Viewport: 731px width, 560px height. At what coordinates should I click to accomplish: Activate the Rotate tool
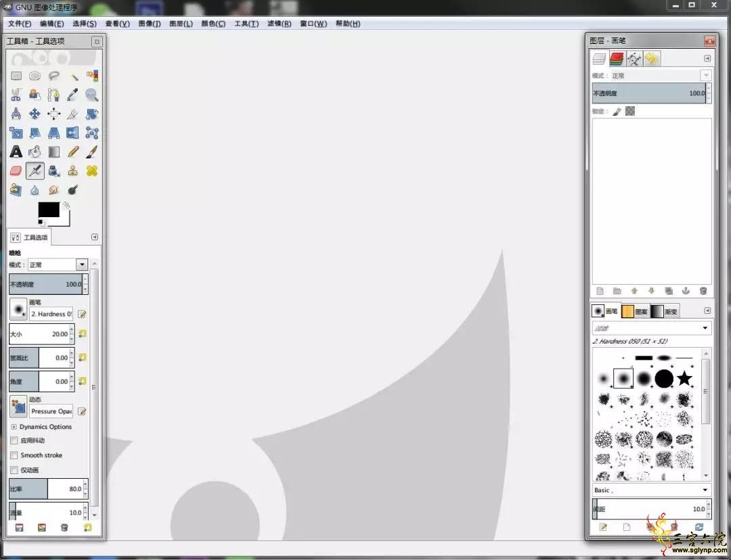[92, 114]
